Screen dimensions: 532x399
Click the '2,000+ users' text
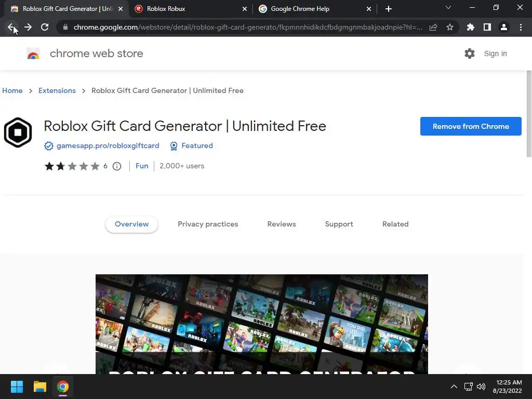tap(182, 166)
